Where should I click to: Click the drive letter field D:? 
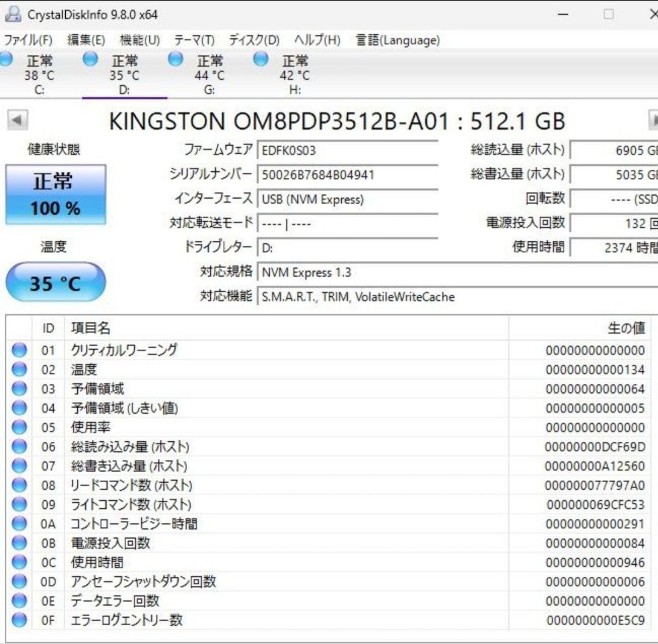[x=348, y=248]
